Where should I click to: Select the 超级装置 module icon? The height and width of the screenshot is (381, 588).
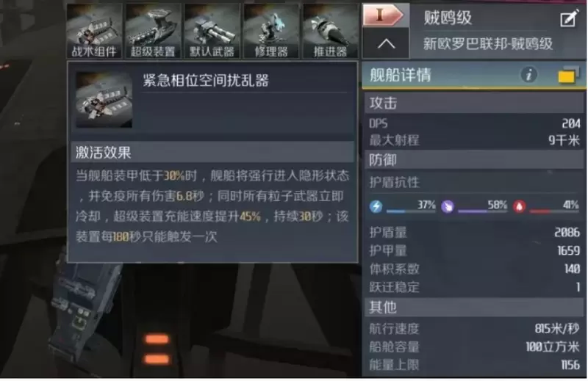154,31
